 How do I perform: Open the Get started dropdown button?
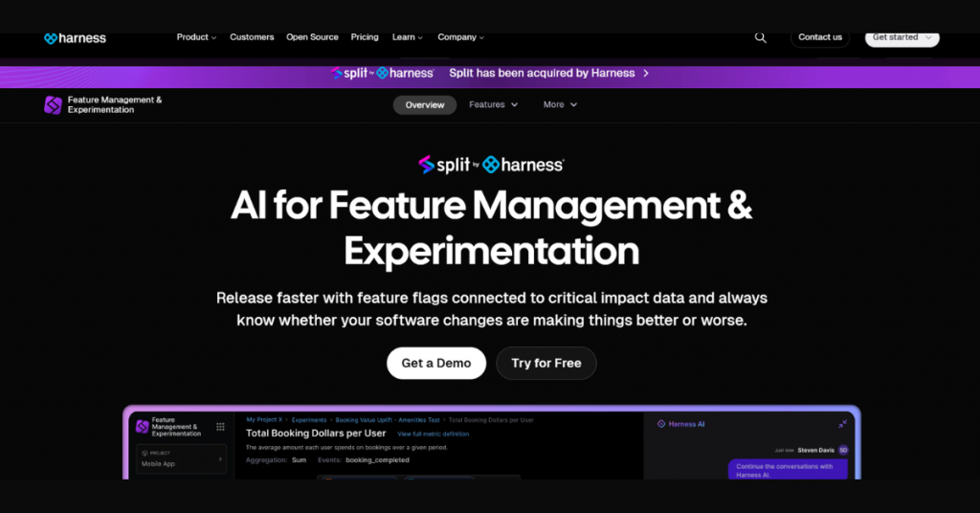pos(902,37)
